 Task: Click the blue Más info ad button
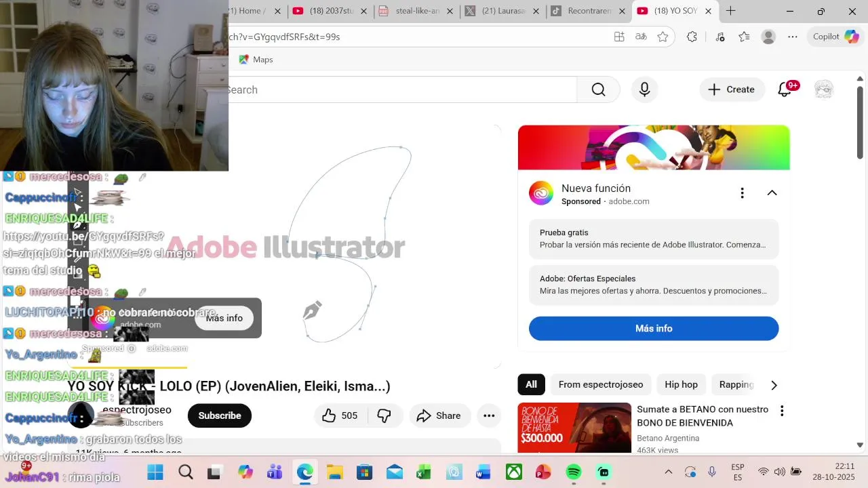point(654,328)
